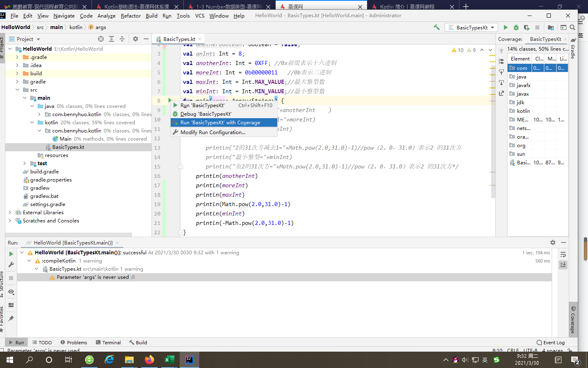Click the Build Project hammer icon
Viewport: 588px width, 368px height.
point(437,27)
